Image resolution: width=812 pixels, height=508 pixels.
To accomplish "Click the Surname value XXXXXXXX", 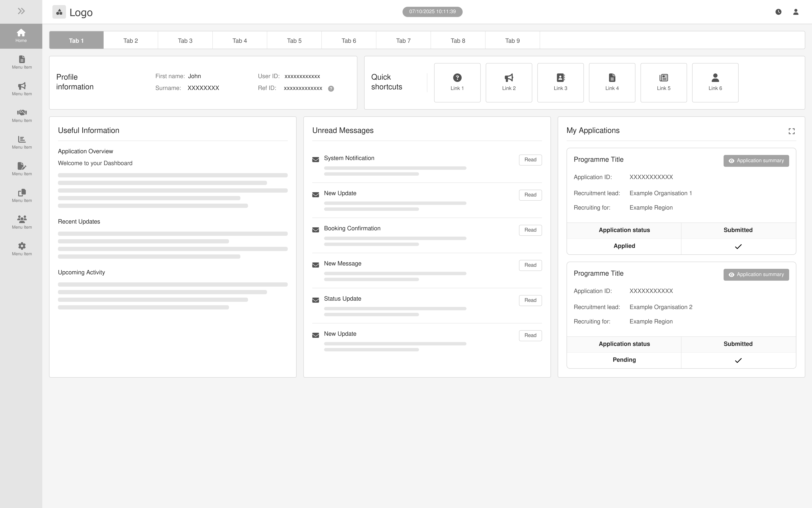I will pyautogui.click(x=203, y=88).
